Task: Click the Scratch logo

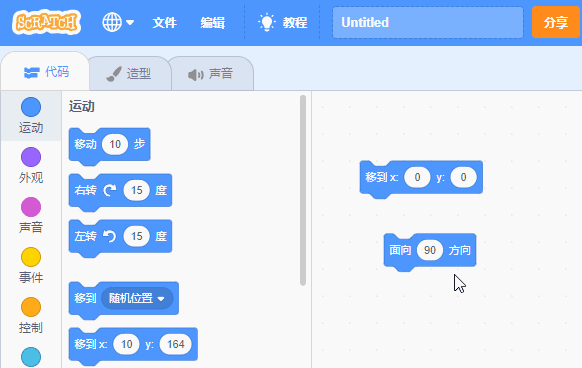Action: click(46, 22)
